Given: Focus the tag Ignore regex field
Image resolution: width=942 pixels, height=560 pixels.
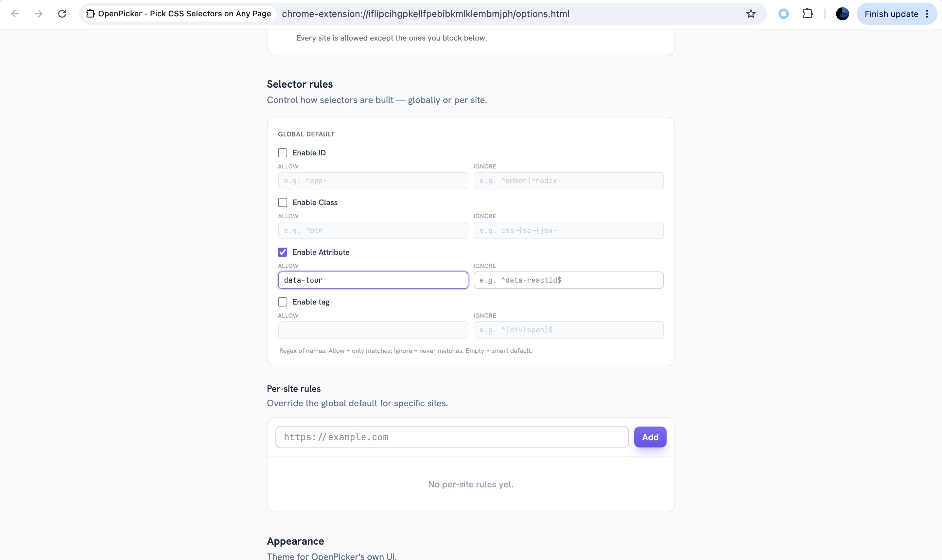Looking at the screenshot, I should pyautogui.click(x=568, y=330).
